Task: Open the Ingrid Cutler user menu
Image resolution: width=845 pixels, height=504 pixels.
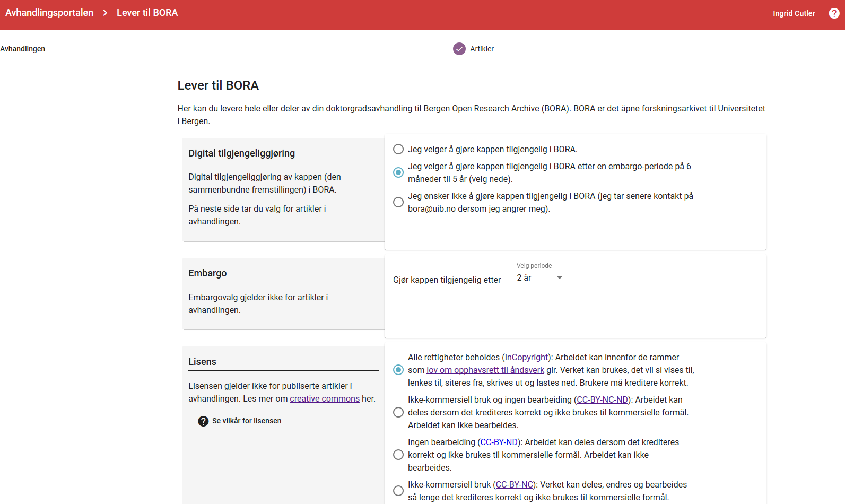Action: tap(794, 13)
